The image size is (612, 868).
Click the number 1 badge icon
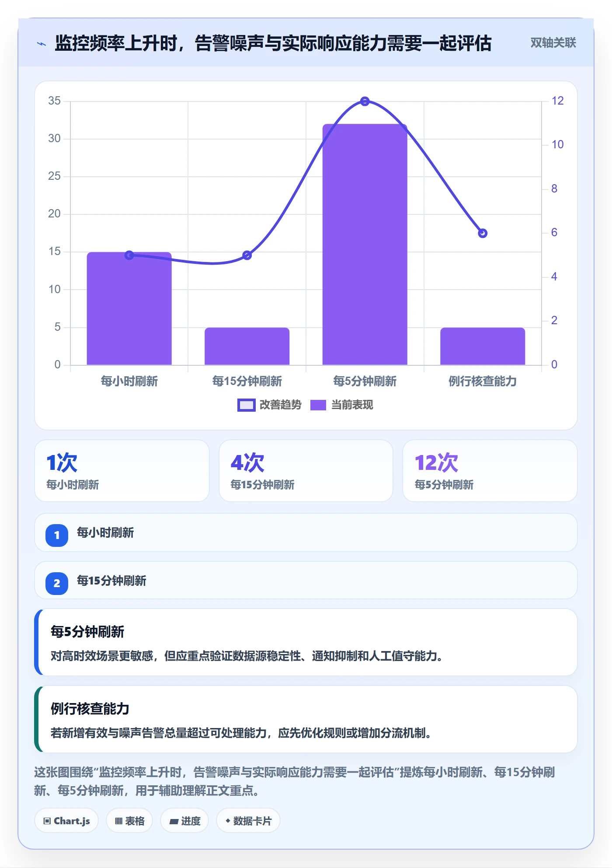(57, 535)
